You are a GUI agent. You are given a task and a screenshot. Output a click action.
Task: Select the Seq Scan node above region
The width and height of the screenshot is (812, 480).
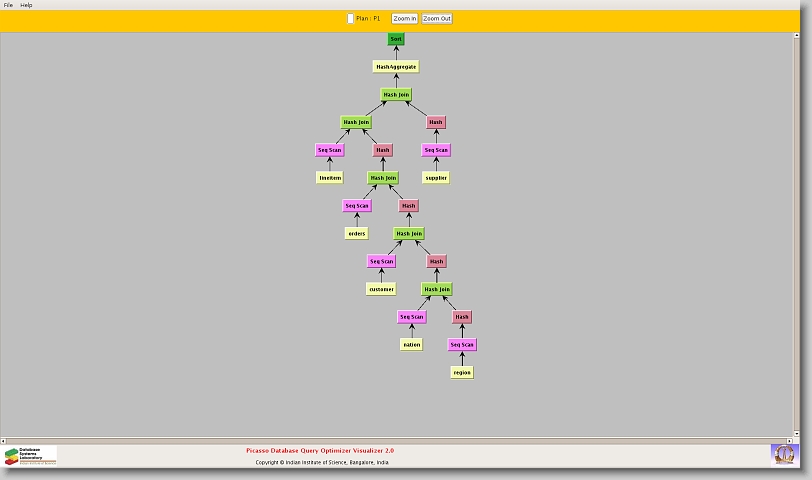(x=461, y=345)
